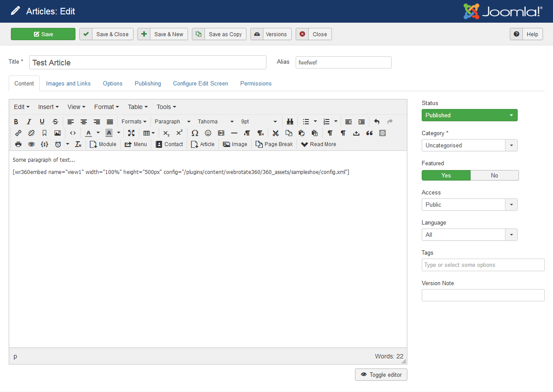Preview content with the eye icon
The width and height of the screenshot is (553, 392).
coord(31,144)
